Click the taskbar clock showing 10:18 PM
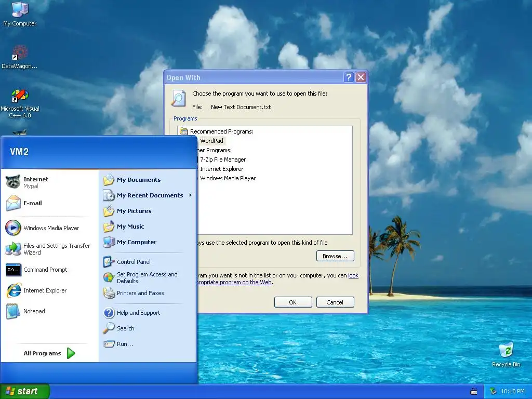Viewport: 532px width, 399px height. tap(512, 392)
